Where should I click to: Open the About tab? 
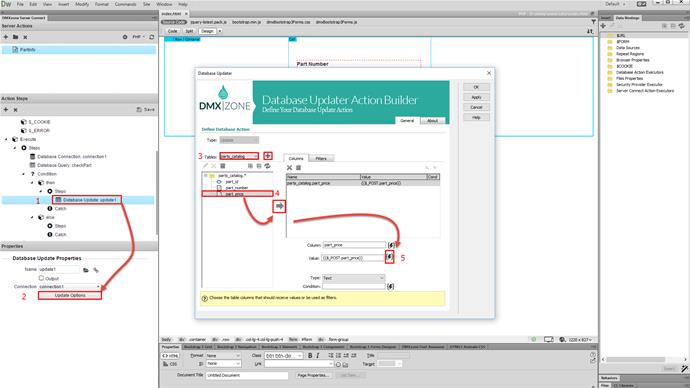click(433, 121)
